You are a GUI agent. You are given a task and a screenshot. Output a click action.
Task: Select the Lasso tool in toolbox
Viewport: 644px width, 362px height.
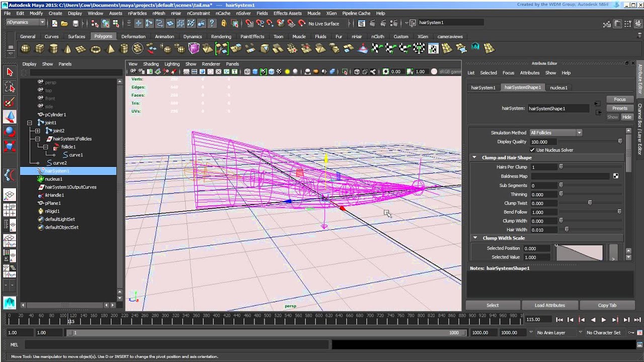tap(10, 87)
